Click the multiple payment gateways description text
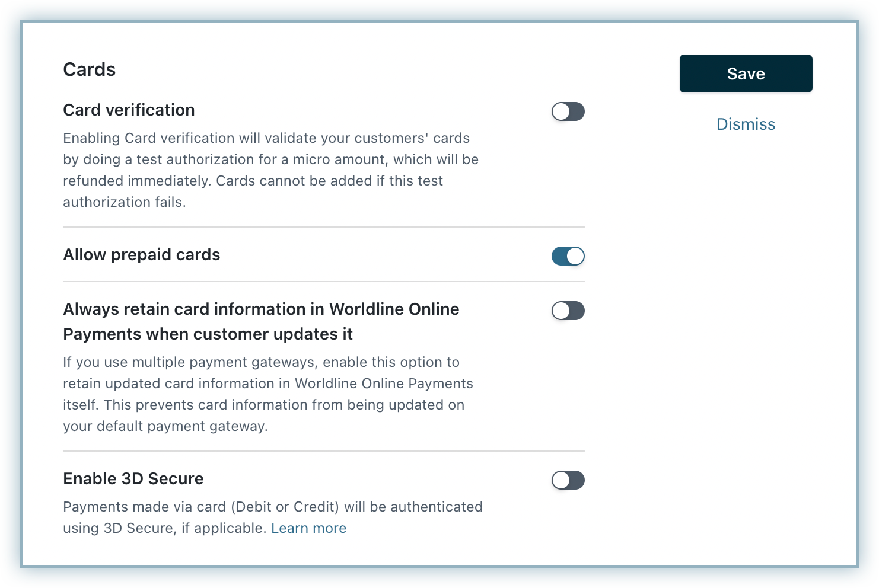Screen dimensions: 879x588 pyautogui.click(x=268, y=394)
